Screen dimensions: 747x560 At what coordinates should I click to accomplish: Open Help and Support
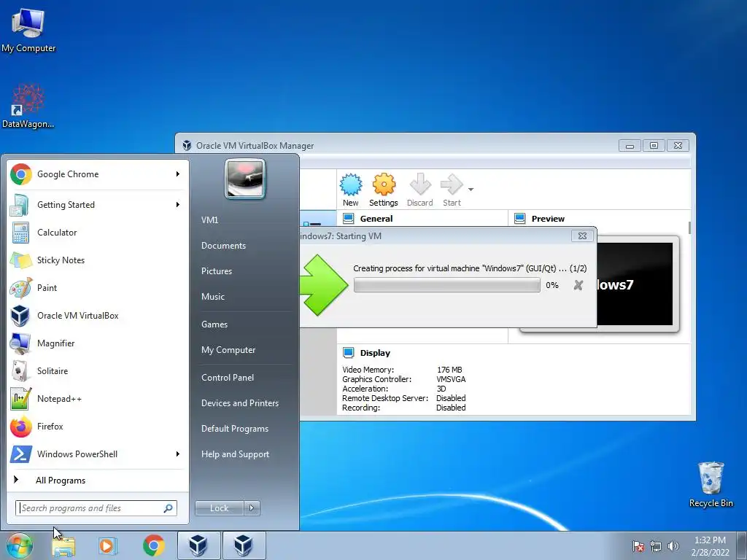pos(235,454)
